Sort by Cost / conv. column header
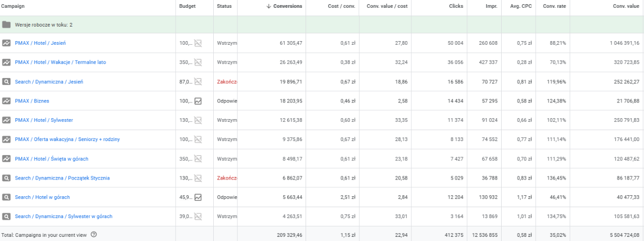 coord(342,6)
